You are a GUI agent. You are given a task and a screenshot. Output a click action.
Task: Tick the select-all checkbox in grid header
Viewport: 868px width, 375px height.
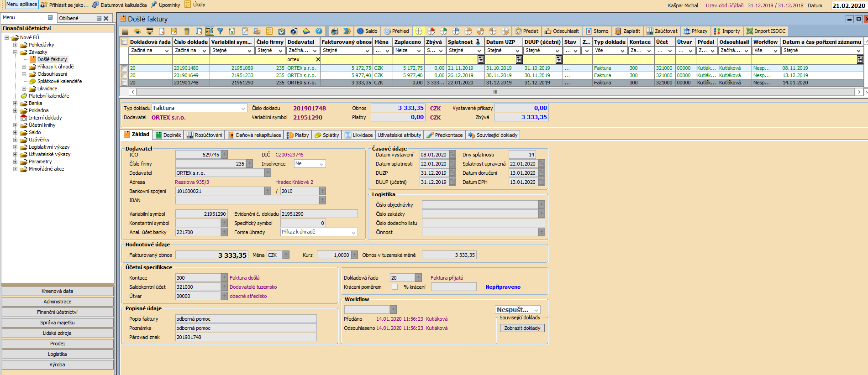click(124, 42)
